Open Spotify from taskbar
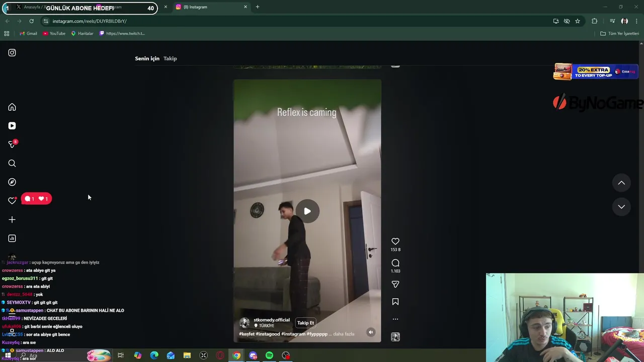644x362 pixels. (x=269, y=355)
